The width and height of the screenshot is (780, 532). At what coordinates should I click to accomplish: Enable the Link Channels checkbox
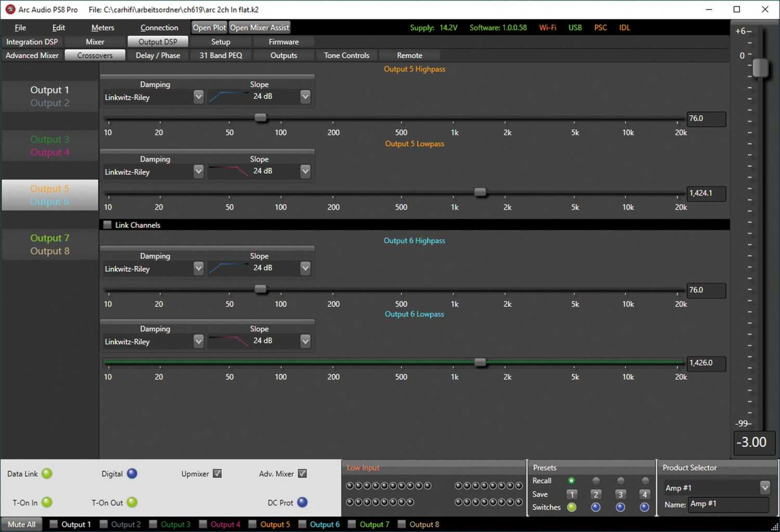tap(107, 225)
